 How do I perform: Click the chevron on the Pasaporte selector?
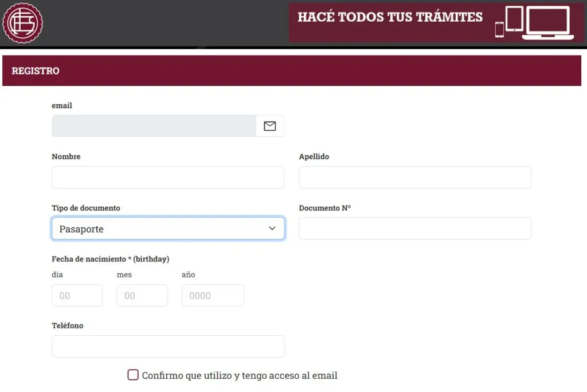tap(272, 228)
